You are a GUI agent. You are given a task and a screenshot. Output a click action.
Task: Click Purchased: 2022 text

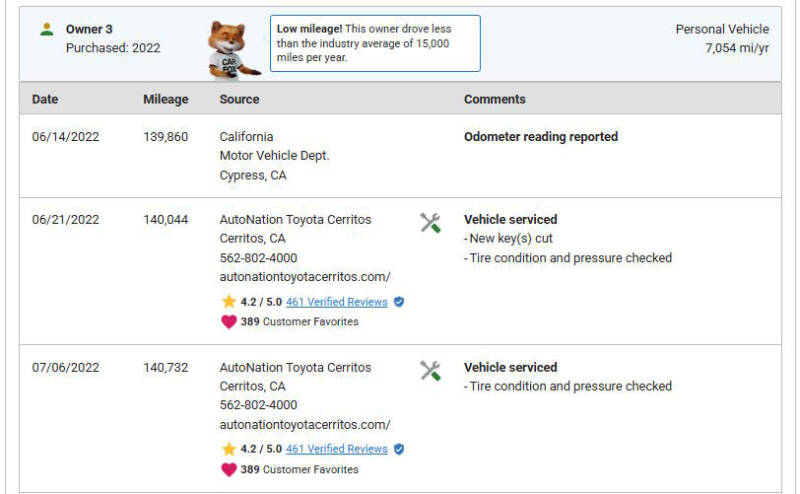[x=113, y=48]
